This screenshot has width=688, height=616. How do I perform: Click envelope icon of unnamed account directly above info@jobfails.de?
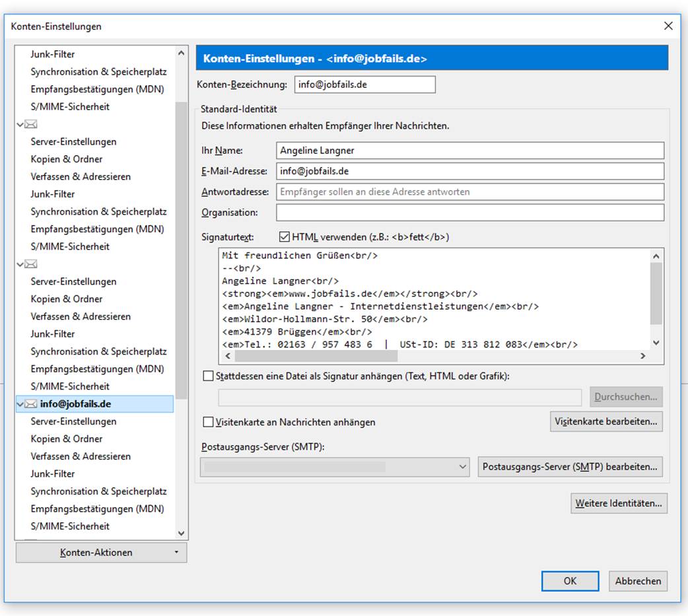point(31,264)
